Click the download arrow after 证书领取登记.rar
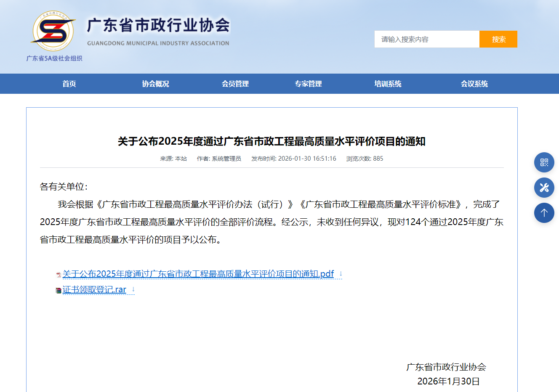 [x=133, y=289]
